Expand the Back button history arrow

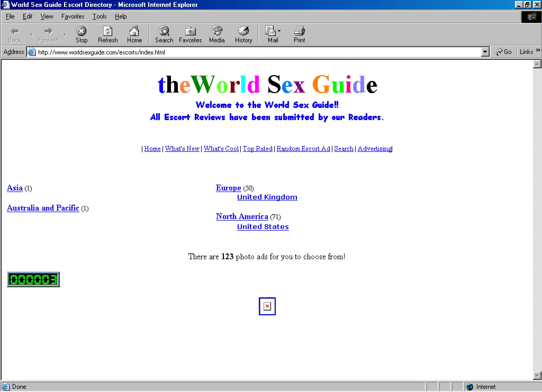32,35
